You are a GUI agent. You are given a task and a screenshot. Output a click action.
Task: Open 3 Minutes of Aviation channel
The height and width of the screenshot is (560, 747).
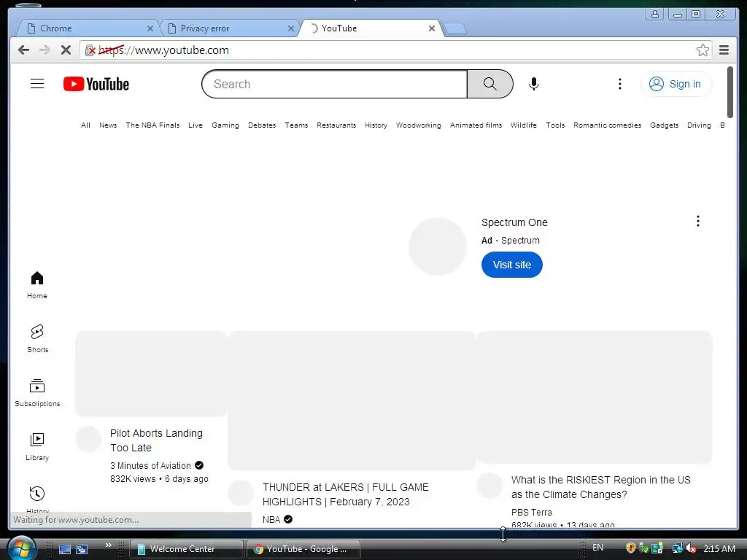tap(150, 466)
